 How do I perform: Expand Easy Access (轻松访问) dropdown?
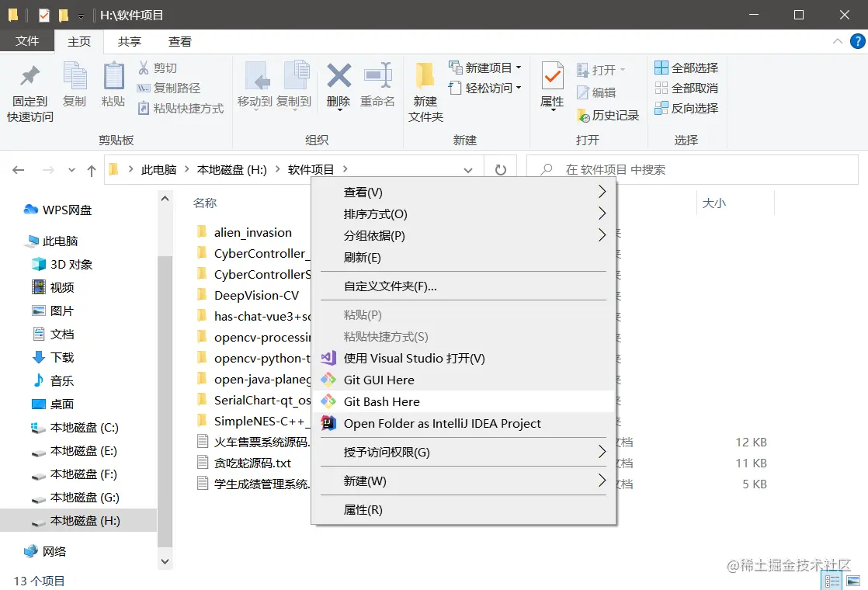(x=519, y=88)
